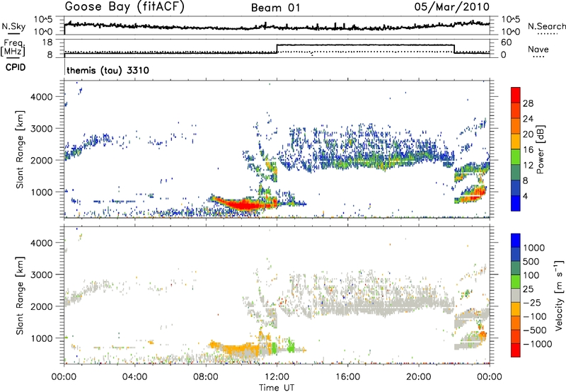Click the gray segment of velocity colorbar

pos(516,296)
